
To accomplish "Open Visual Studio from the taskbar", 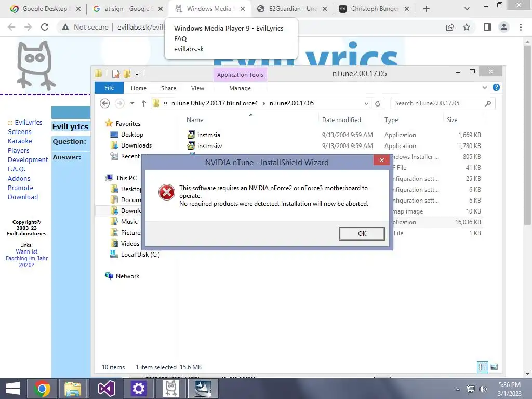I will tap(106, 389).
